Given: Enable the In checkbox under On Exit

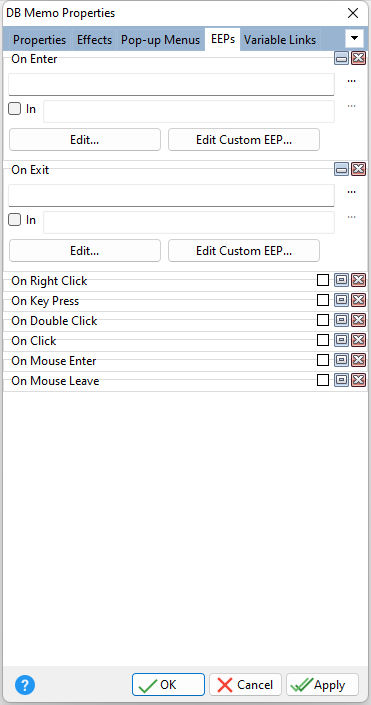Looking at the screenshot, I should tap(15, 220).
